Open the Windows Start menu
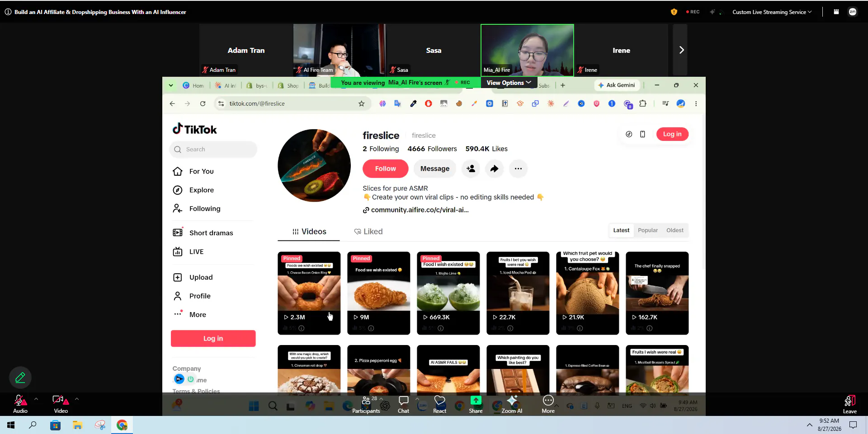Viewport: 868px width, 434px height. [x=11, y=425]
